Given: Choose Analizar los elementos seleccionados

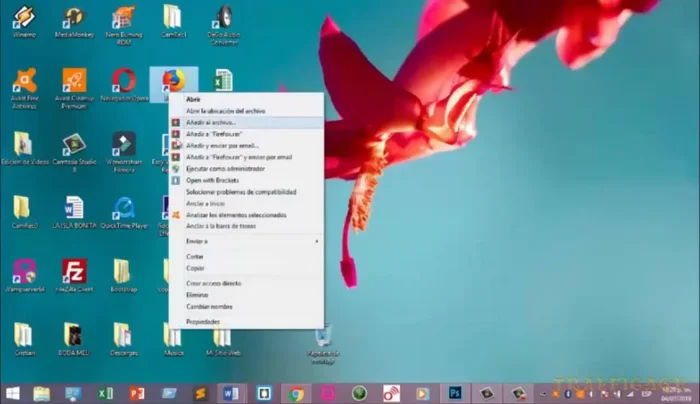Looking at the screenshot, I should (246, 215).
